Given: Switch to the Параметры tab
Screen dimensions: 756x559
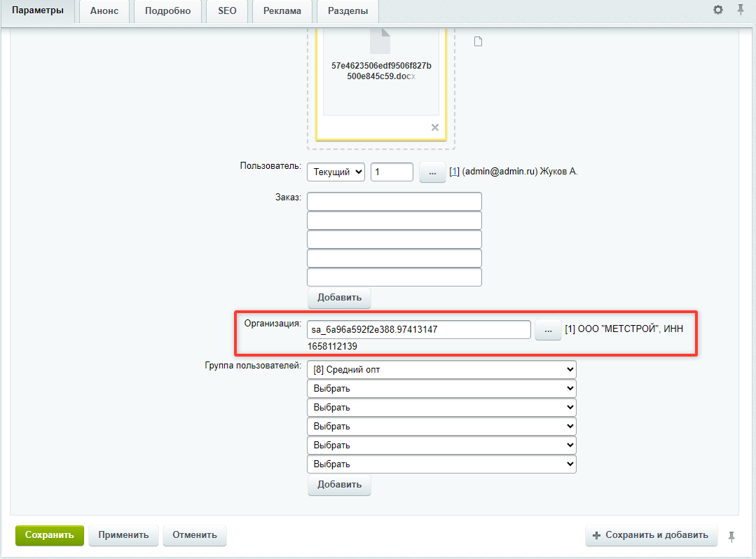Looking at the screenshot, I should coord(38,11).
